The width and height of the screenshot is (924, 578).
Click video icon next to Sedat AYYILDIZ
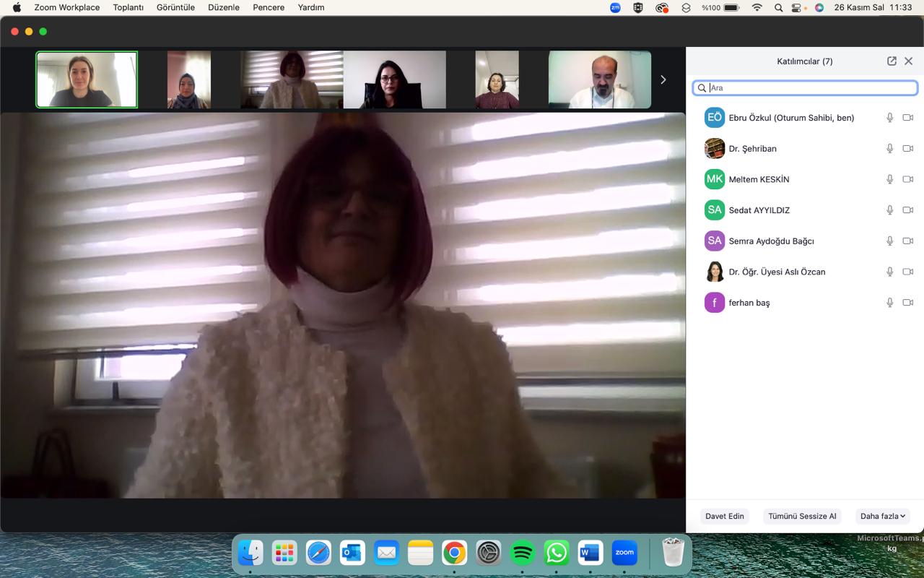click(x=908, y=210)
